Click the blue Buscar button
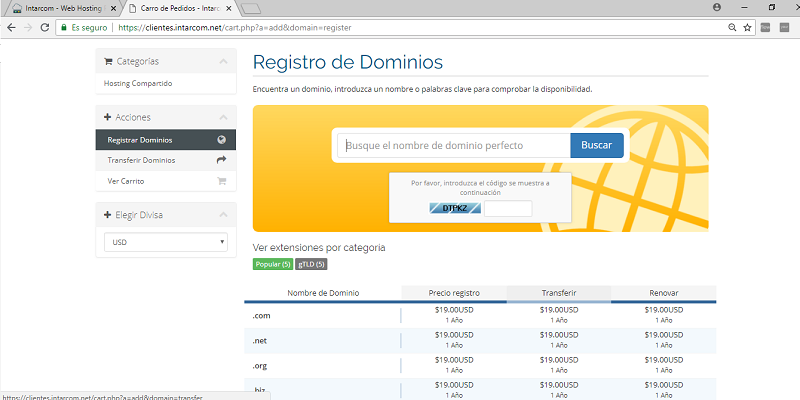The width and height of the screenshot is (800, 400). 596,145
